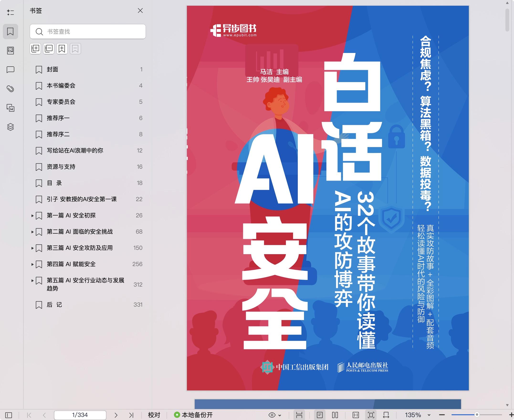Click the vertical scrollbar thumb

[508, 20]
